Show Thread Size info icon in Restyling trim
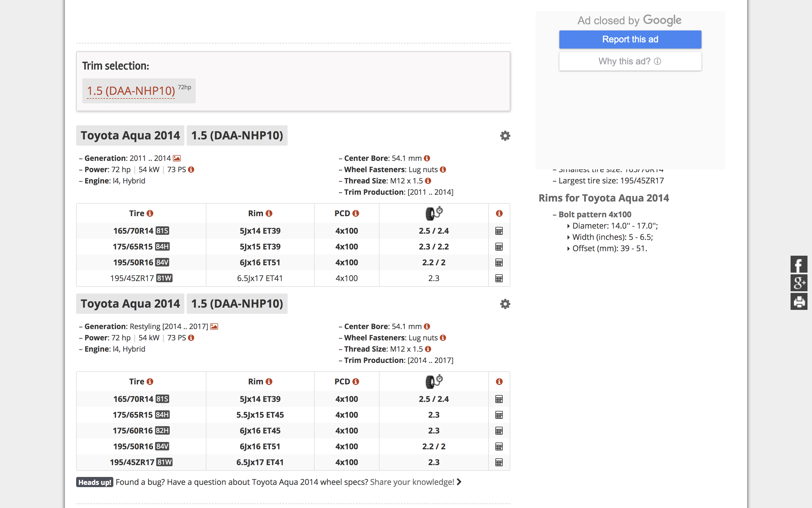 (x=428, y=349)
